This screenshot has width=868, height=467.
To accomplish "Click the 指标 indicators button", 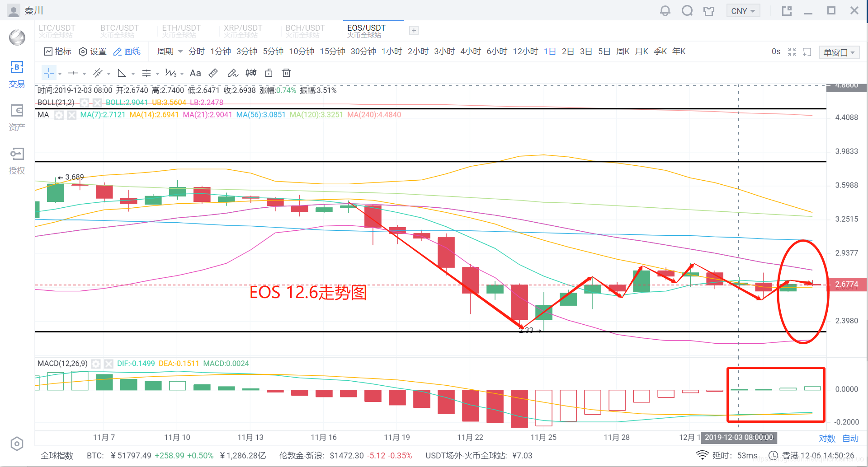I will coord(58,51).
